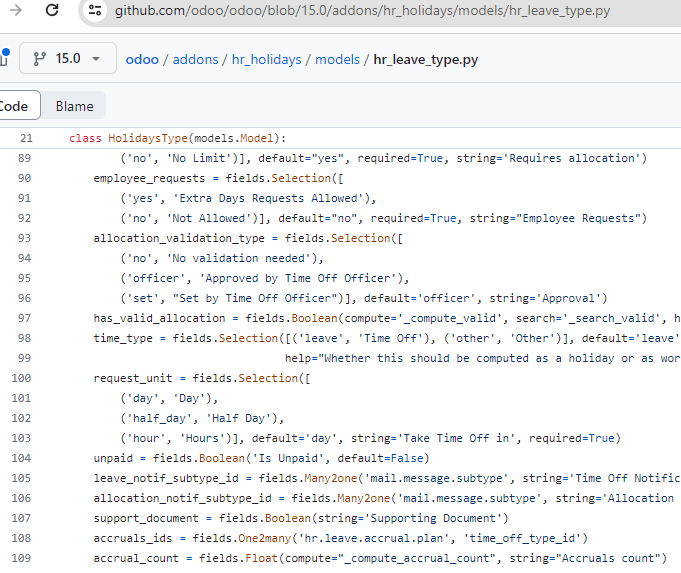This screenshot has height=573, width=681.
Task: Open the odoo repository breadcrumb link
Action: pyautogui.click(x=142, y=59)
